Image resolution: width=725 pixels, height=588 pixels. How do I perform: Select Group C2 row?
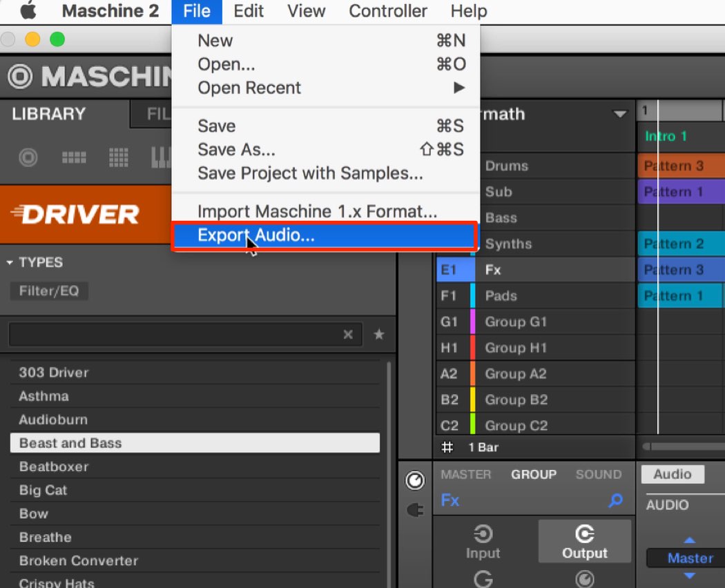(x=535, y=425)
